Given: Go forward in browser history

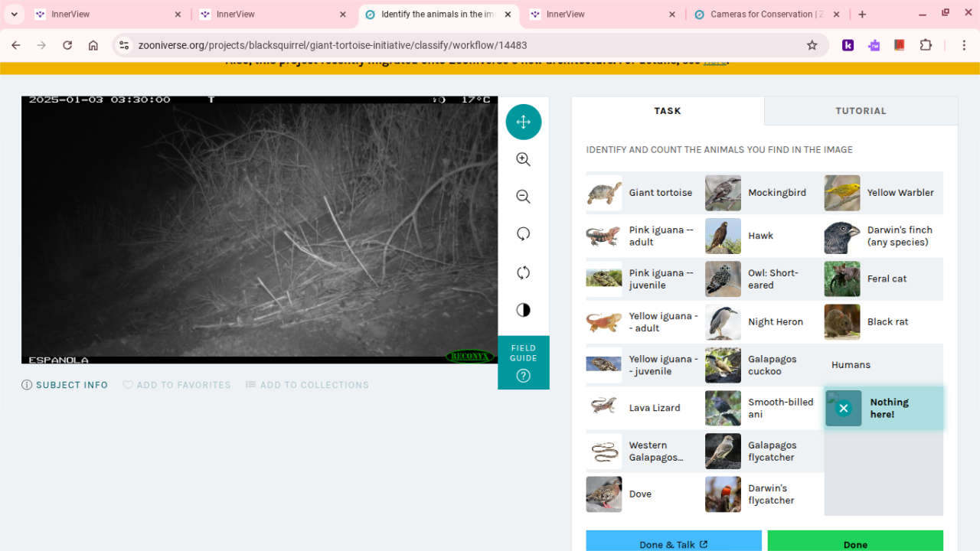Looking at the screenshot, I should [x=41, y=45].
